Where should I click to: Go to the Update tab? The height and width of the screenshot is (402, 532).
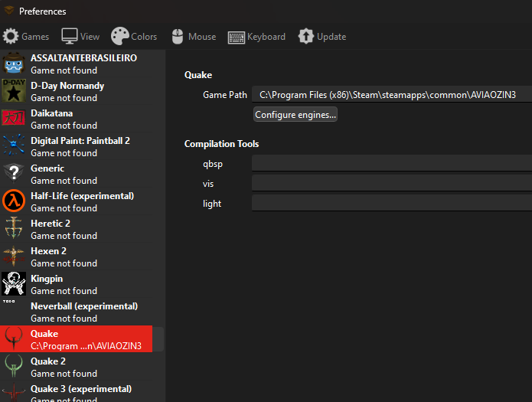point(322,37)
